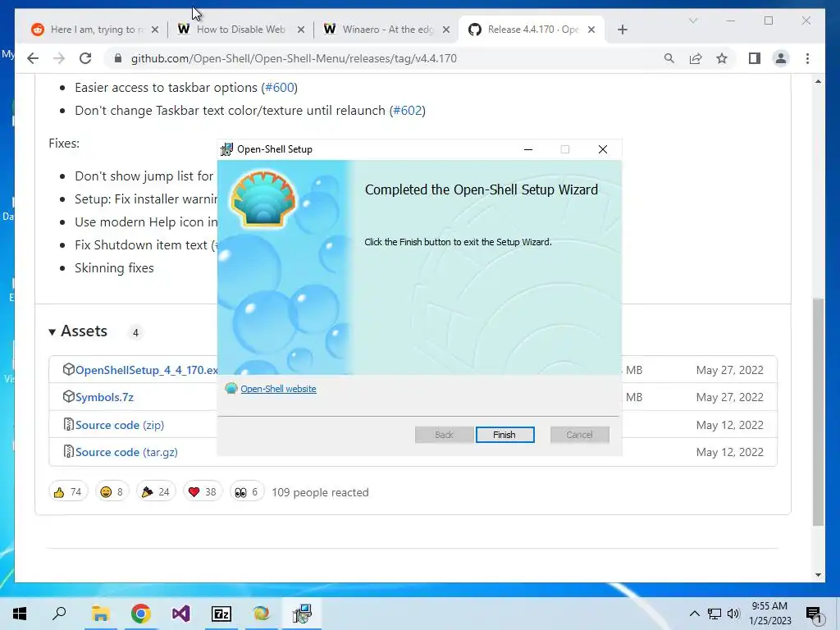Open File Explorer from taskbar
This screenshot has width=840, height=630.
pyautogui.click(x=100, y=614)
